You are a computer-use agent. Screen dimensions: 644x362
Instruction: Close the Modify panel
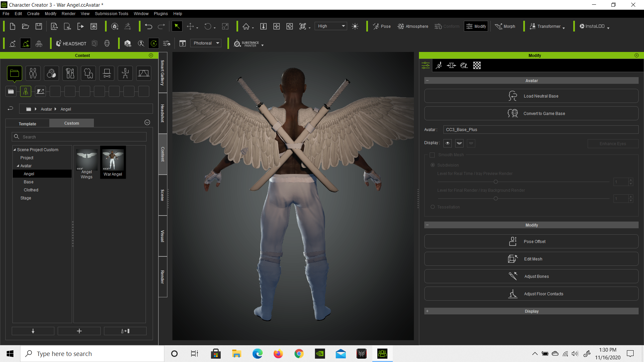click(637, 55)
